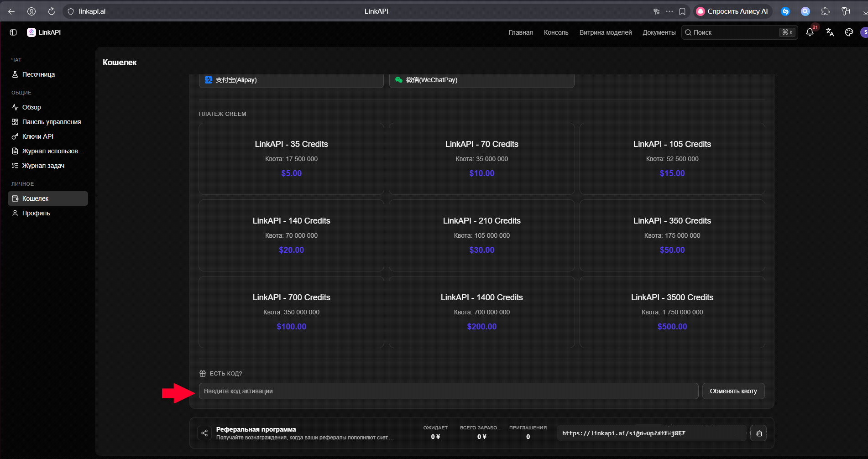Copy the referral link
Viewport: 868px width, 459px height.
(759, 433)
